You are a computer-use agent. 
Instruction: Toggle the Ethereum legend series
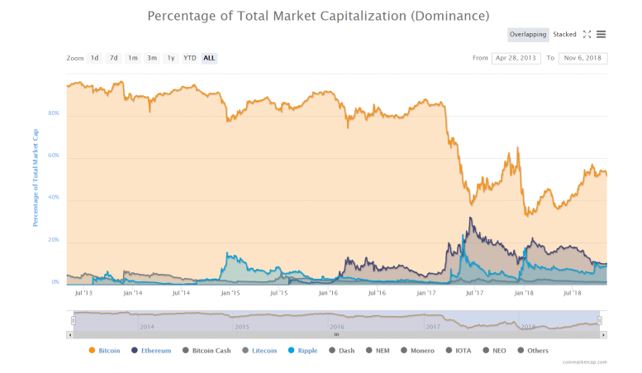click(151, 350)
